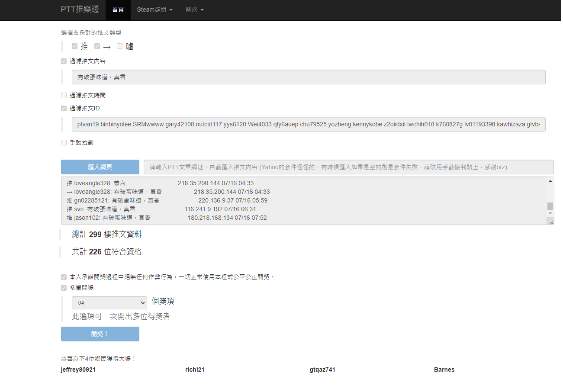Image resolution: width=563 pixels, height=392 pixels.
Task: Click the comment line by gn02285121
Action: pyautogui.click(x=167, y=200)
